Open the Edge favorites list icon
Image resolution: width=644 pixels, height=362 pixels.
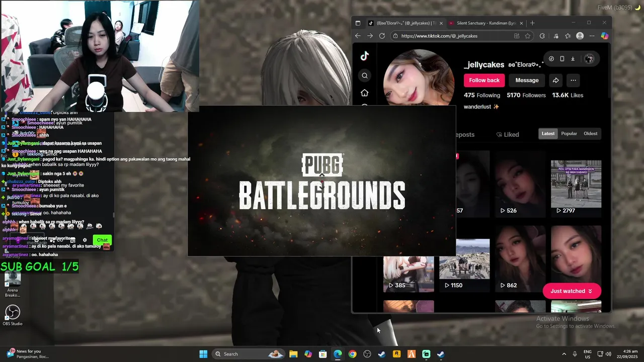coord(568,36)
